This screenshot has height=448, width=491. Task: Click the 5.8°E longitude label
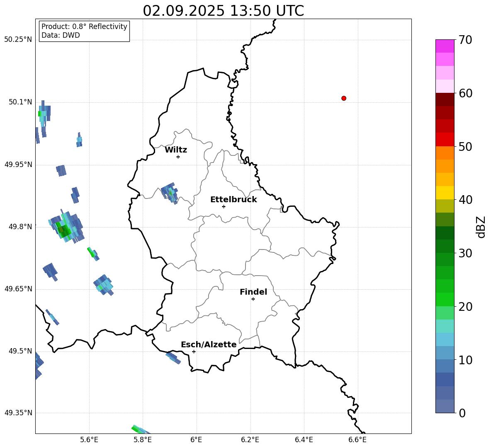click(143, 440)
